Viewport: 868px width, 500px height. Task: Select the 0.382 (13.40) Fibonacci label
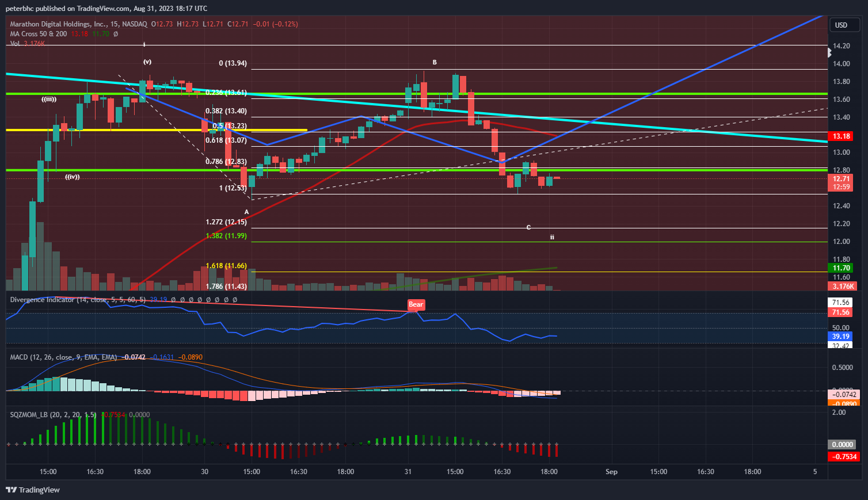click(226, 111)
